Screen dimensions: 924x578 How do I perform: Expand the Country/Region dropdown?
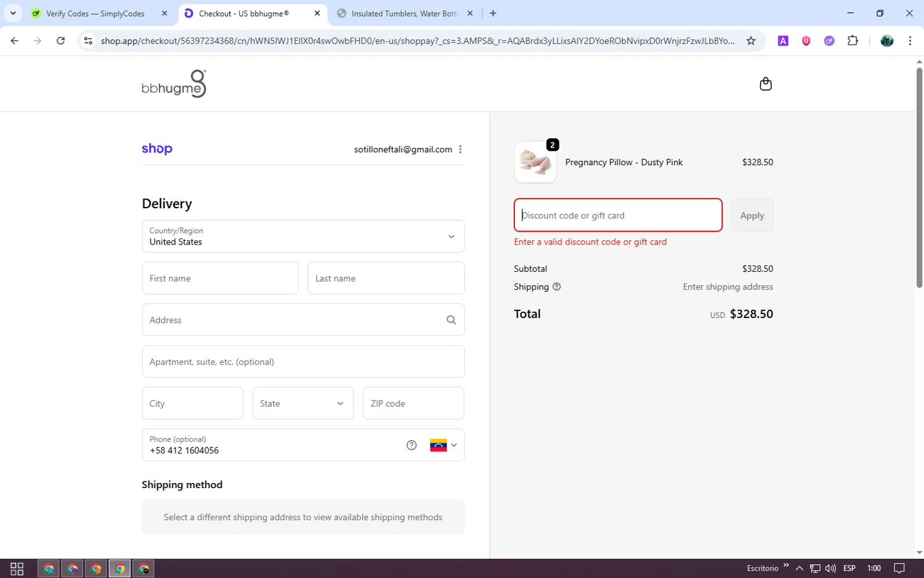(303, 237)
